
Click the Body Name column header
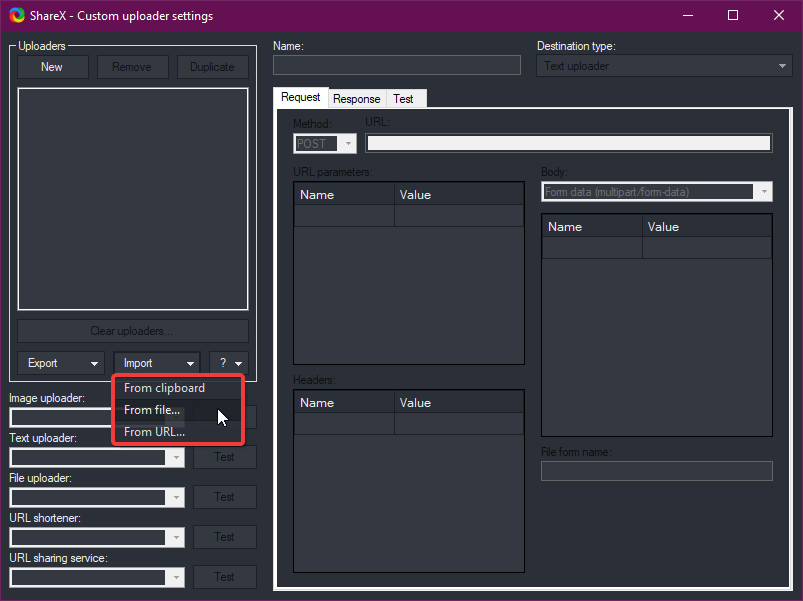pyautogui.click(x=592, y=226)
